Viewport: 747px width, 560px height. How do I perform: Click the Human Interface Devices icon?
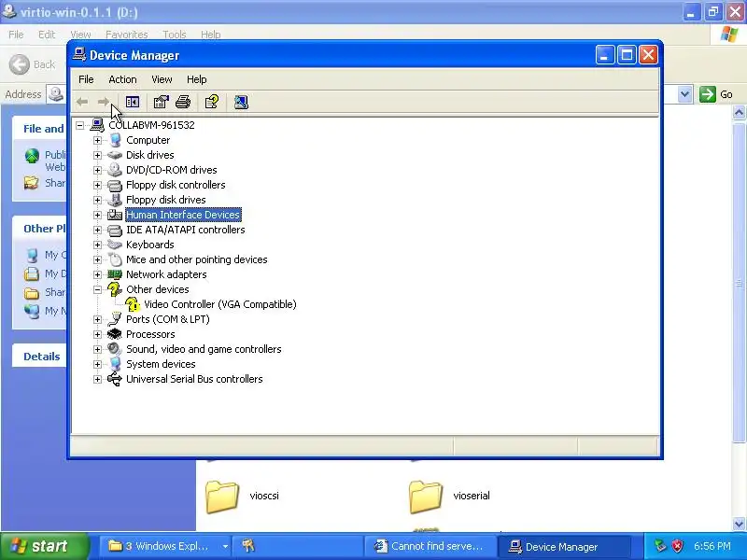pos(115,215)
